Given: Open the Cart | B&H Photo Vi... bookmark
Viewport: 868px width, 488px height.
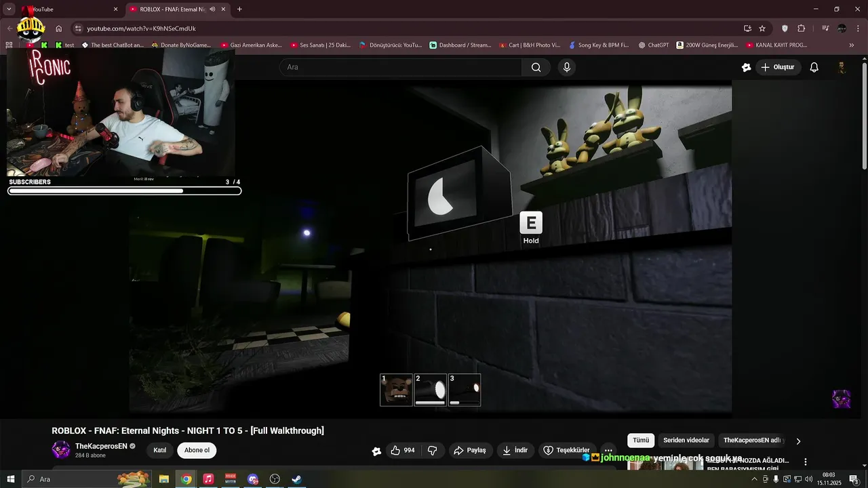Looking at the screenshot, I should tap(530, 45).
